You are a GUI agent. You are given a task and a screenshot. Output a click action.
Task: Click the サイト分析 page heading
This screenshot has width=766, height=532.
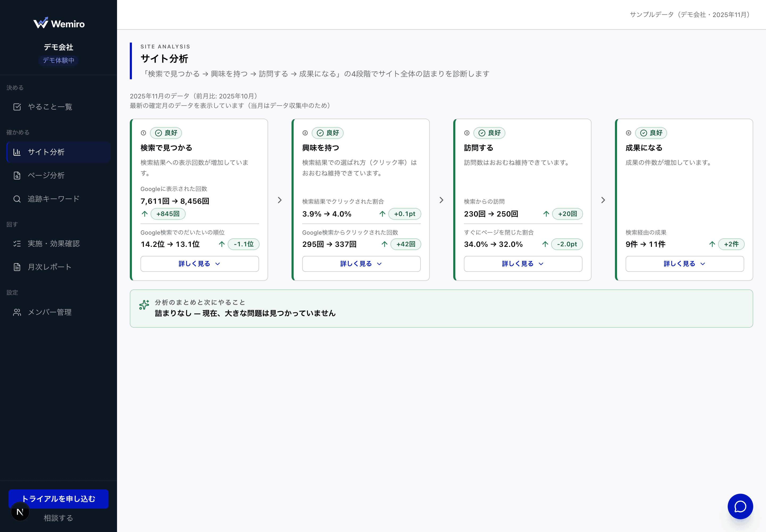click(x=164, y=59)
